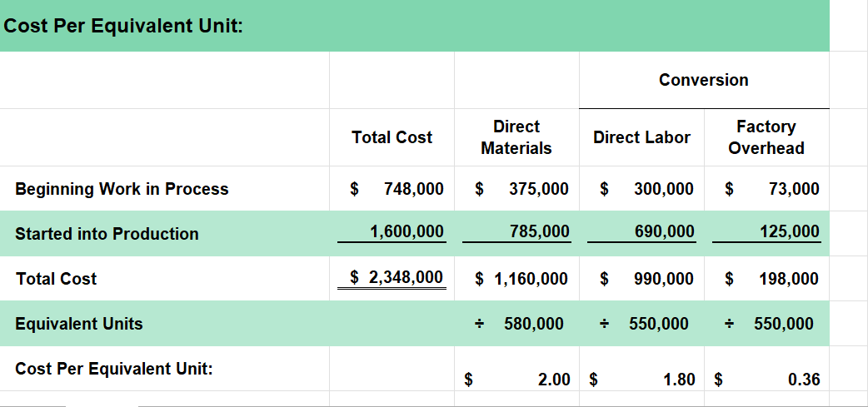Image resolution: width=868 pixels, height=407 pixels.
Task: Click the Conversion column group header
Action: click(704, 80)
